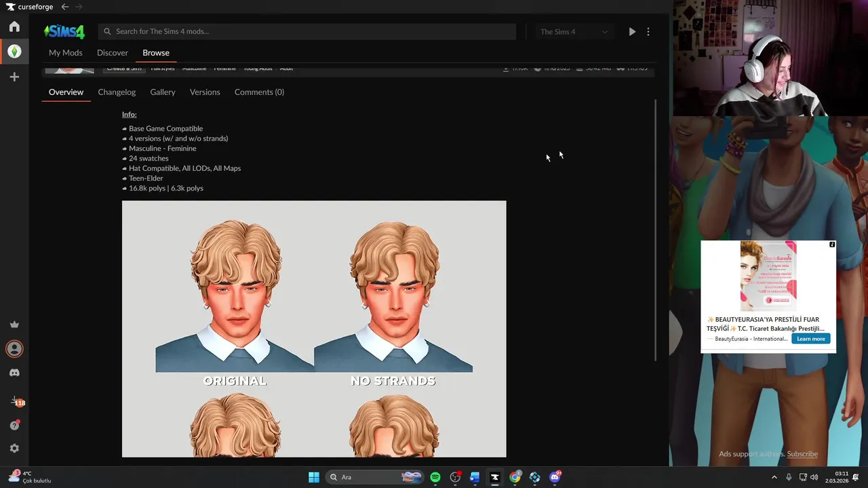Open the Windows Start menu

tap(314, 477)
